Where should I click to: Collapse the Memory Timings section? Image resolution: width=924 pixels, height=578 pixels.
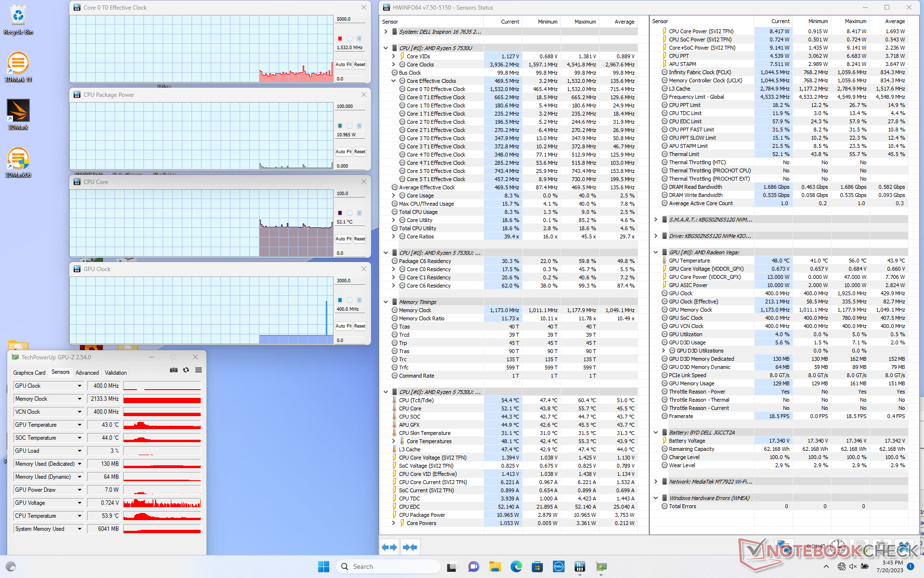pos(385,302)
